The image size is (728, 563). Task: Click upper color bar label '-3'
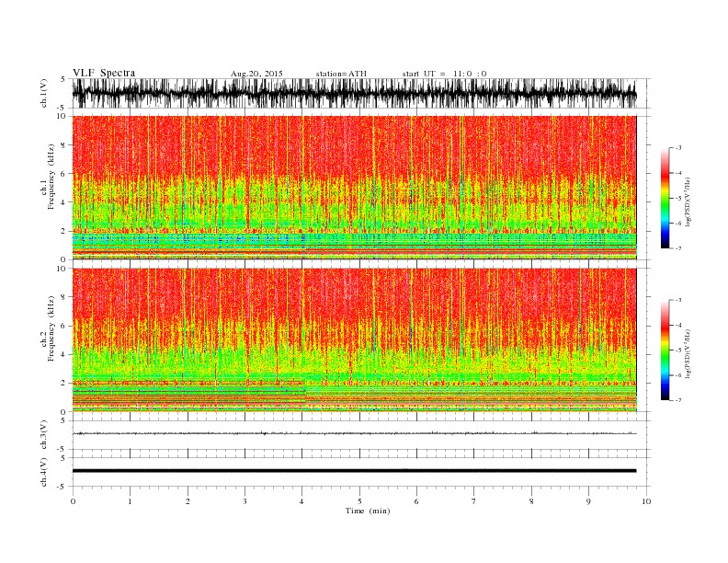tap(677, 148)
